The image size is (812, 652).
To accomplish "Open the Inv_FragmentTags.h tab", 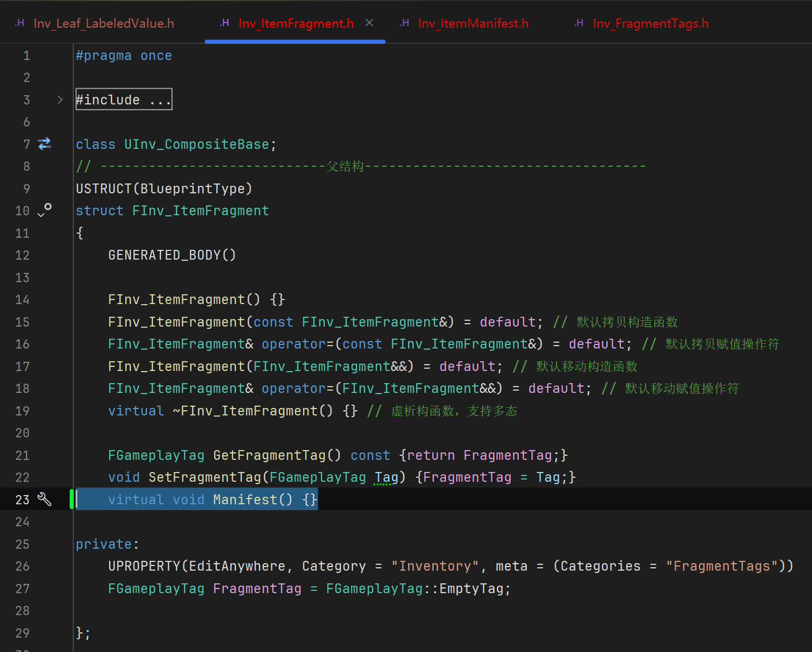I will pyautogui.click(x=650, y=24).
